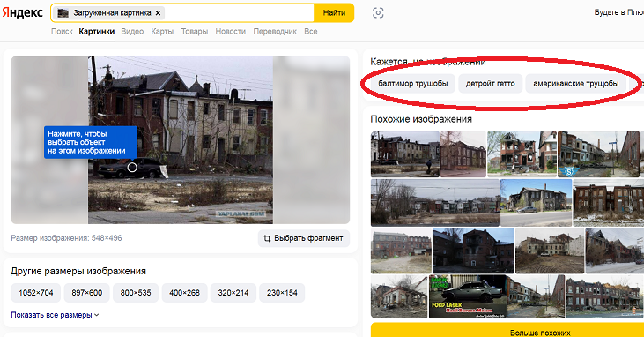Viewport: 644px width, 337px height.
Task: Click the Размер изображения: 548×496 text
Action: [x=66, y=238]
